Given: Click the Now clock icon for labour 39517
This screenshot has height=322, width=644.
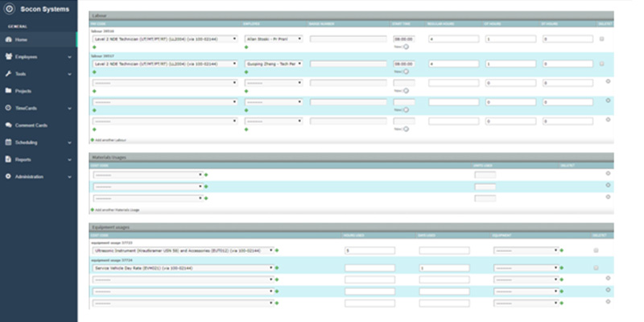Looking at the screenshot, I should pos(407,72).
